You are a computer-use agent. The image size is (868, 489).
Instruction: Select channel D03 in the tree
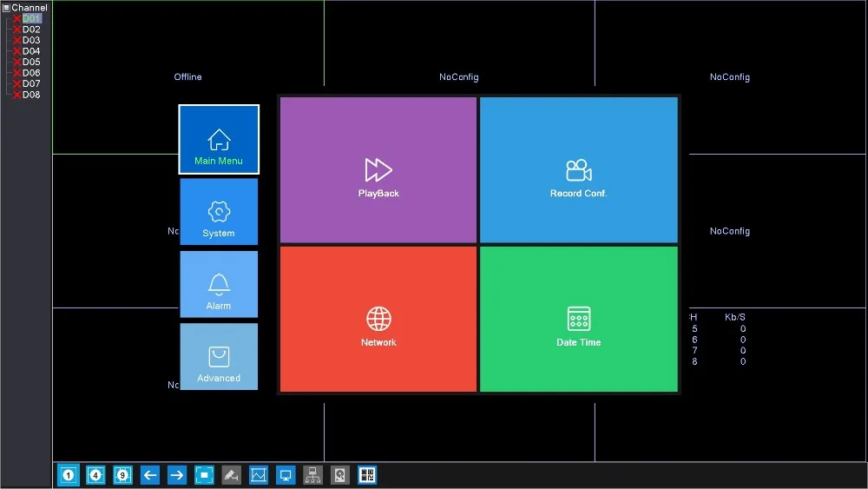point(31,40)
